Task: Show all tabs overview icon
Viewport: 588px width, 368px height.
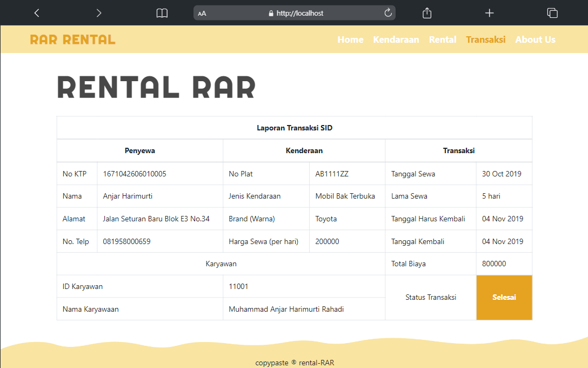Action: tap(552, 13)
